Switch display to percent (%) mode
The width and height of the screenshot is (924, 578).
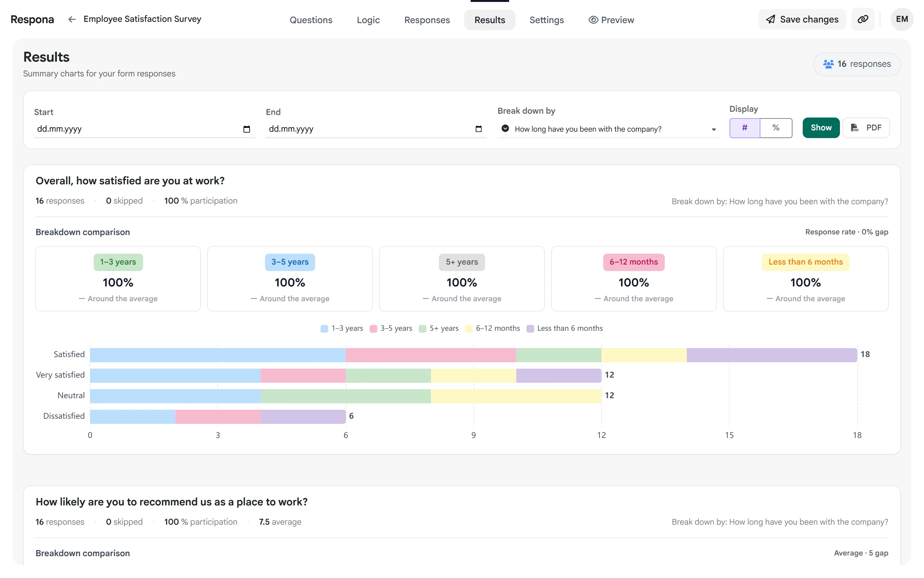(x=776, y=128)
